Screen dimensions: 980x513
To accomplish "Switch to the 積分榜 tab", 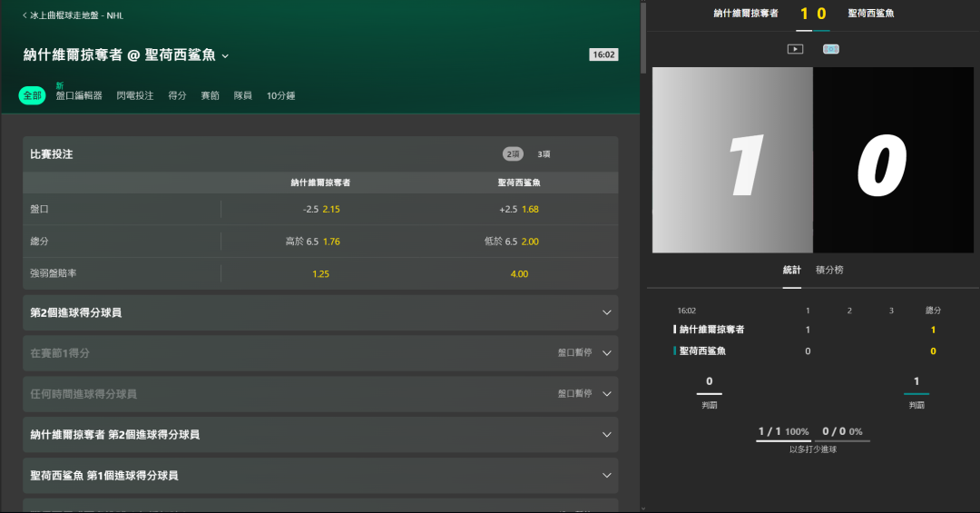I will click(829, 270).
